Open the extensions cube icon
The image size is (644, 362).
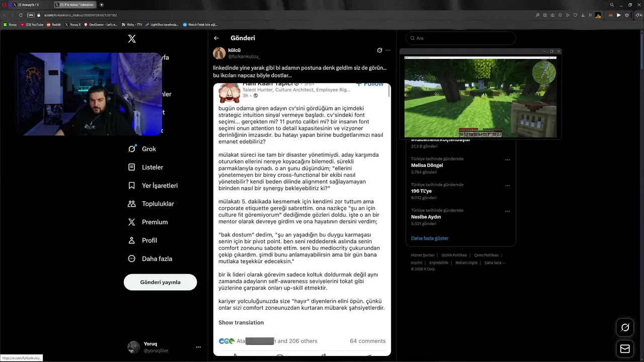[627, 15]
